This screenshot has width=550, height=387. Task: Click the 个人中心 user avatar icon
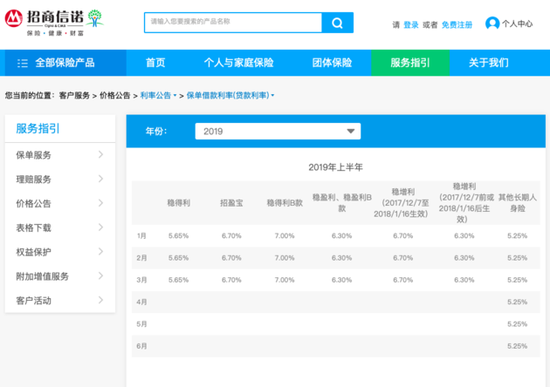click(x=492, y=24)
